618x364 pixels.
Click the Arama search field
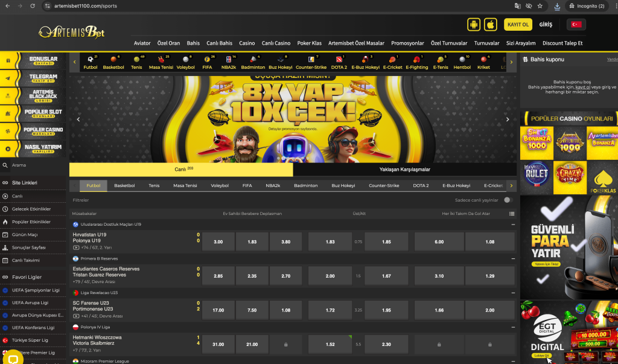(33, 165)
